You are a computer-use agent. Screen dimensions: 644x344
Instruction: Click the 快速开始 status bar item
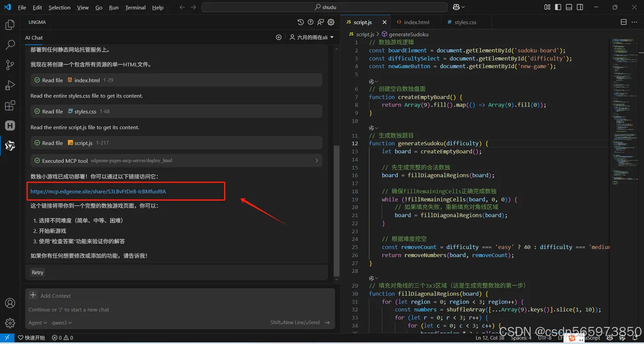tap(31, 338)
